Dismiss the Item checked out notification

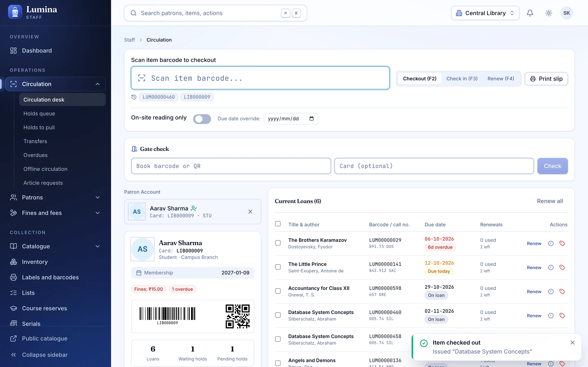tap(572, 343)
